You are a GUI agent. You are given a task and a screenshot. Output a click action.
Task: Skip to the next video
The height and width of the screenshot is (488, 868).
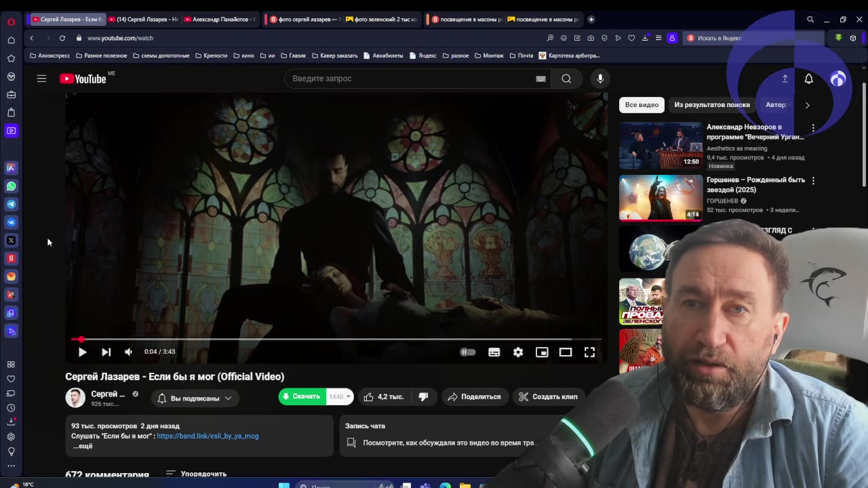point(106,352)
